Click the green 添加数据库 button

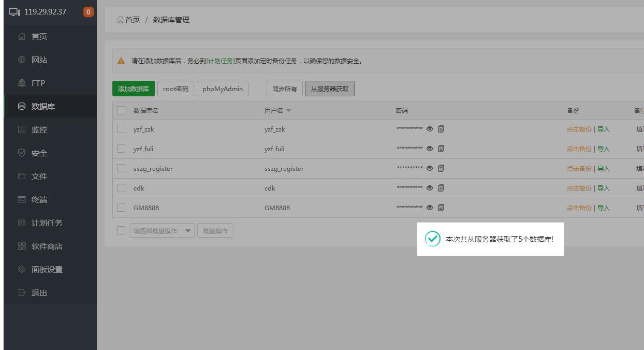point(133,89)
